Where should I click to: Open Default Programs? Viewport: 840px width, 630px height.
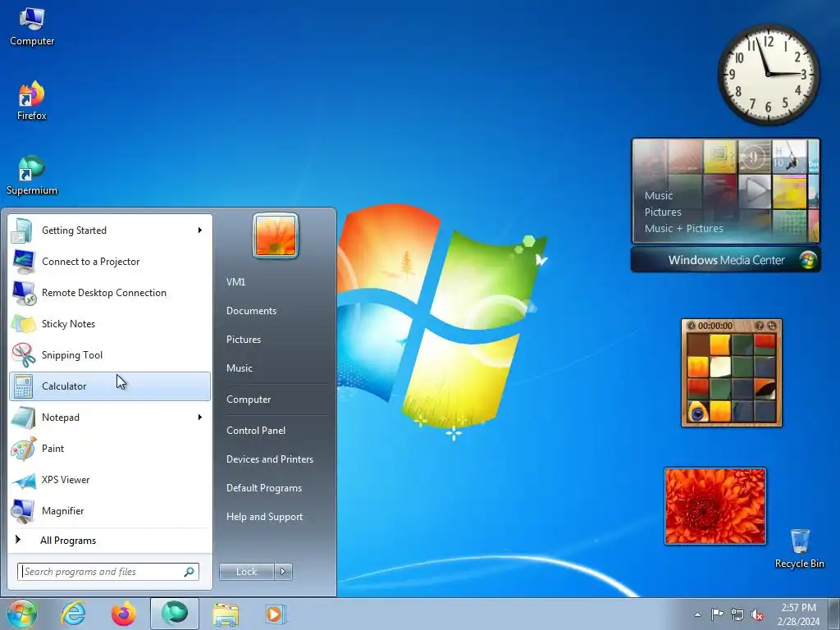(x=263, y=488)
